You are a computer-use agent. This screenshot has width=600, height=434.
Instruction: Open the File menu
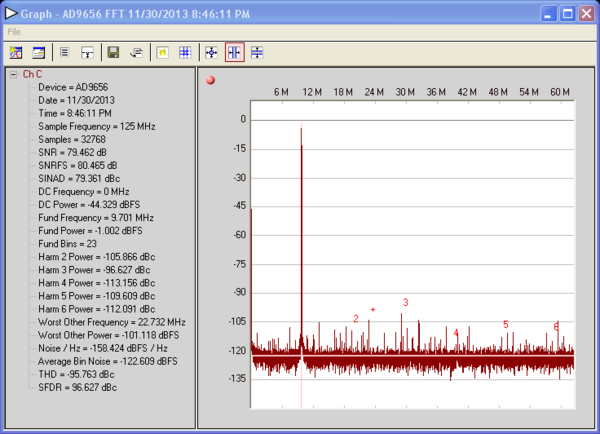[x=14, y=32]
